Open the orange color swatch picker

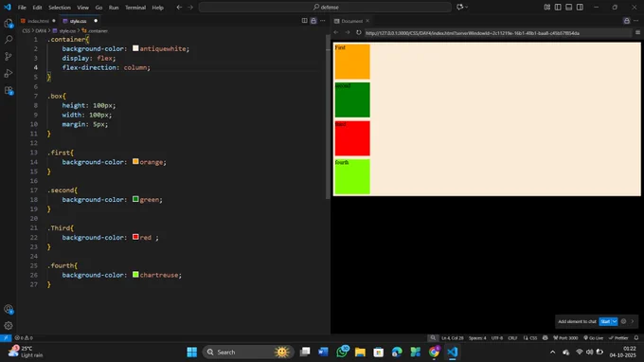135,161
